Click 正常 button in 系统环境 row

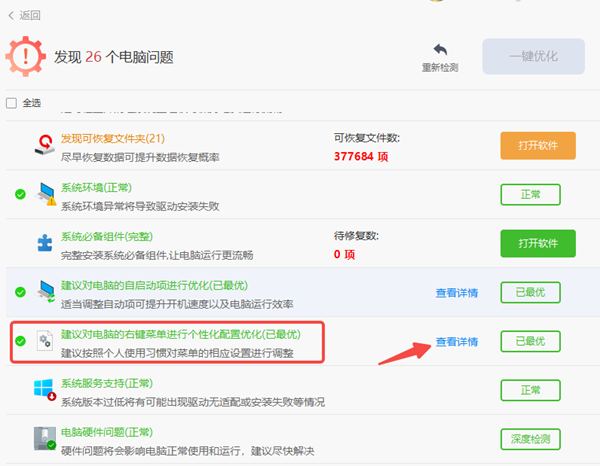pyautogui.click(x=530, y=194)
